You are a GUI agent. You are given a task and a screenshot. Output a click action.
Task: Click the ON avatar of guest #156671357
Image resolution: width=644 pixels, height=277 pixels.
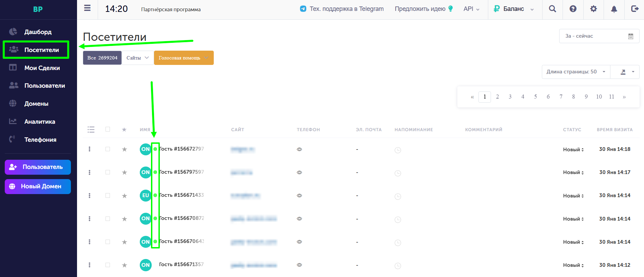pos(146,265)
